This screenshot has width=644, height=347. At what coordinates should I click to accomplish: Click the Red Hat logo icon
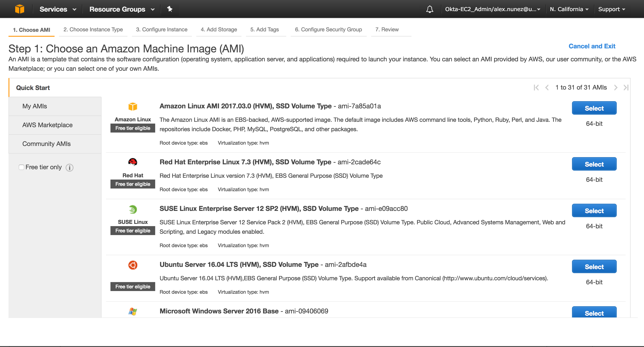pos(133,162)
